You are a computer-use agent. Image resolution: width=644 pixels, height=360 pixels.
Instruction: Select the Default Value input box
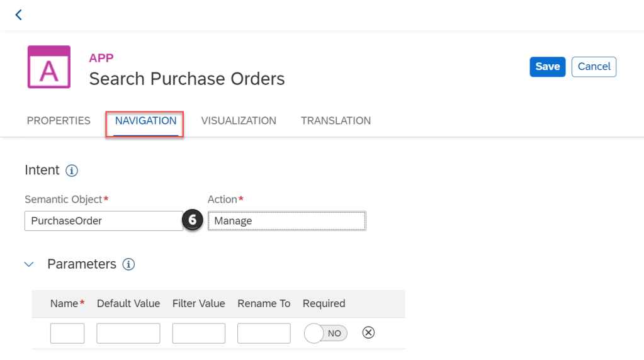128,333
